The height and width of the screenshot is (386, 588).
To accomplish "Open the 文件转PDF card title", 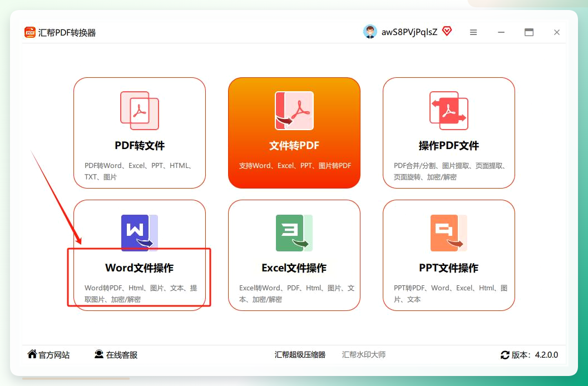I will tap(294, 145).
